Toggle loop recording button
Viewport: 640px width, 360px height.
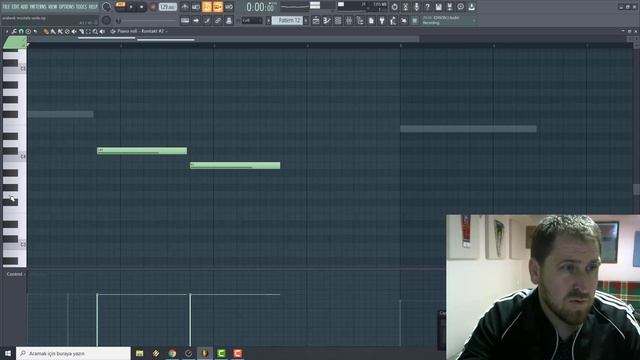pyautogui.click(x=229, y=7)
